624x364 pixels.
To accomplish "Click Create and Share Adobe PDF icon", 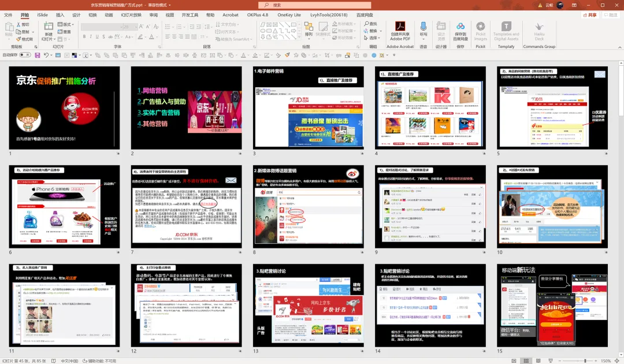I will click(x=400, y=26).
